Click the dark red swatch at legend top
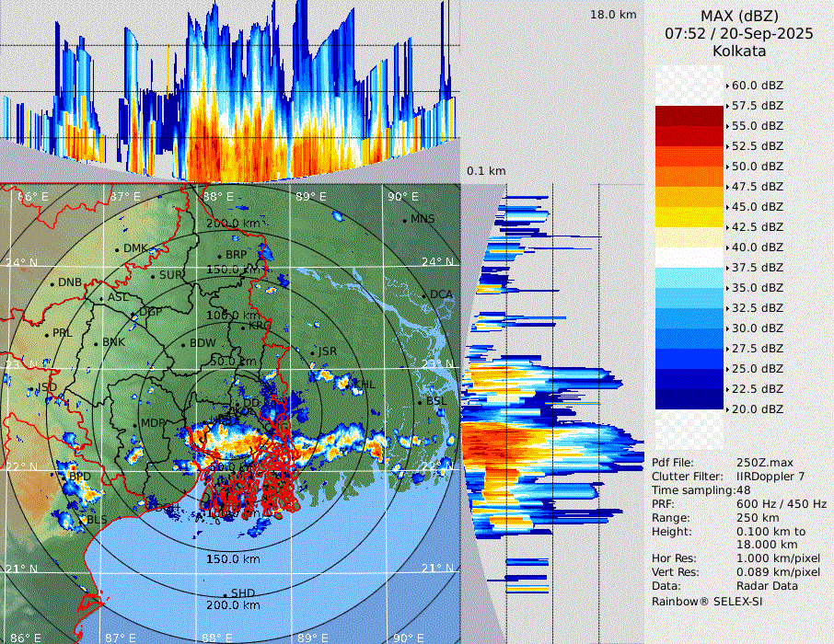Image resolution: width=834 pixels, height=644 pixels. 689,116
